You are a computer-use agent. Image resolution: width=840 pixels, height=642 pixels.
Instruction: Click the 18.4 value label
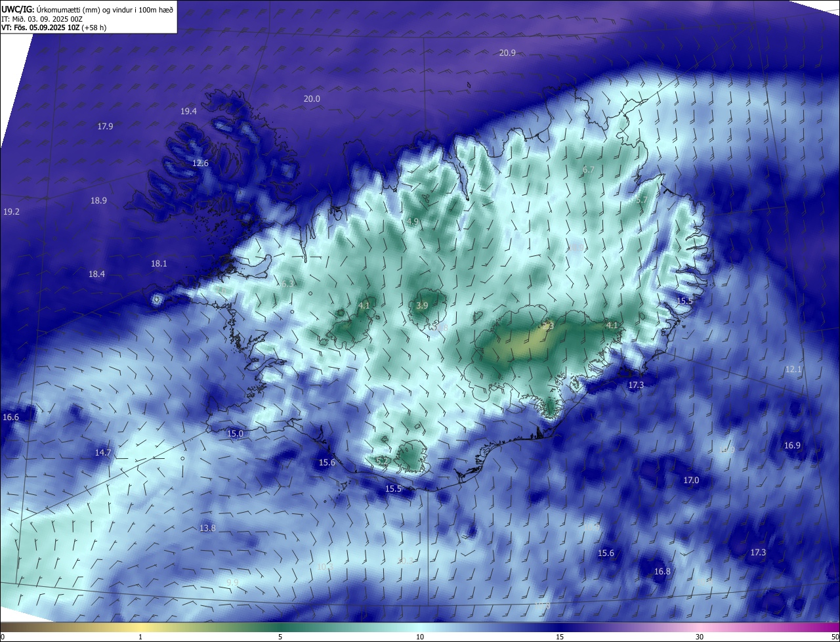96,274
